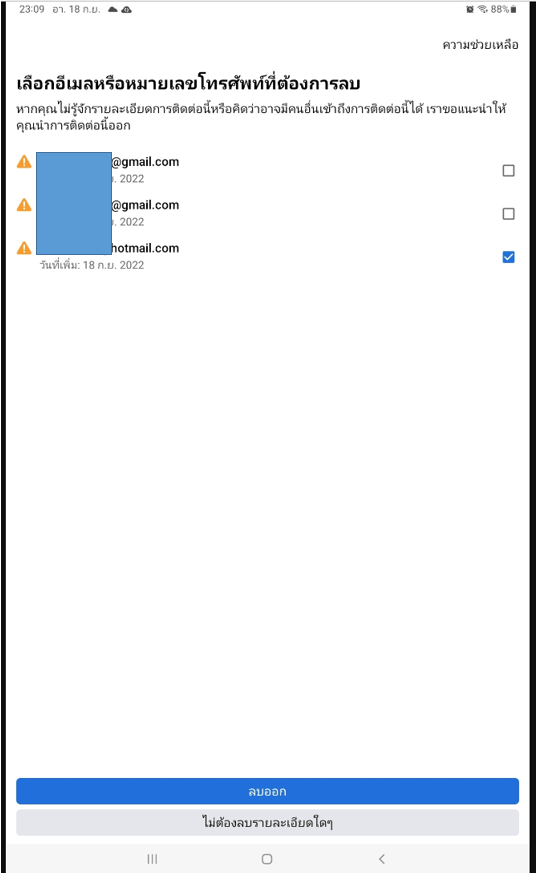Click warning icon beside hotmail address
Screen dimensions: 536x873
[24, 248]
